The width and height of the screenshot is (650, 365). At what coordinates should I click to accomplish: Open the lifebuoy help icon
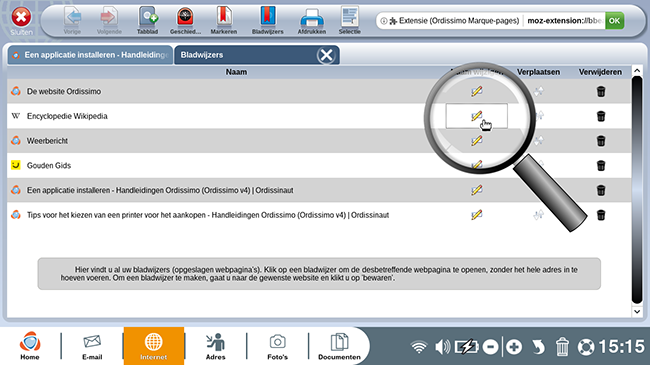pos(586,347)
